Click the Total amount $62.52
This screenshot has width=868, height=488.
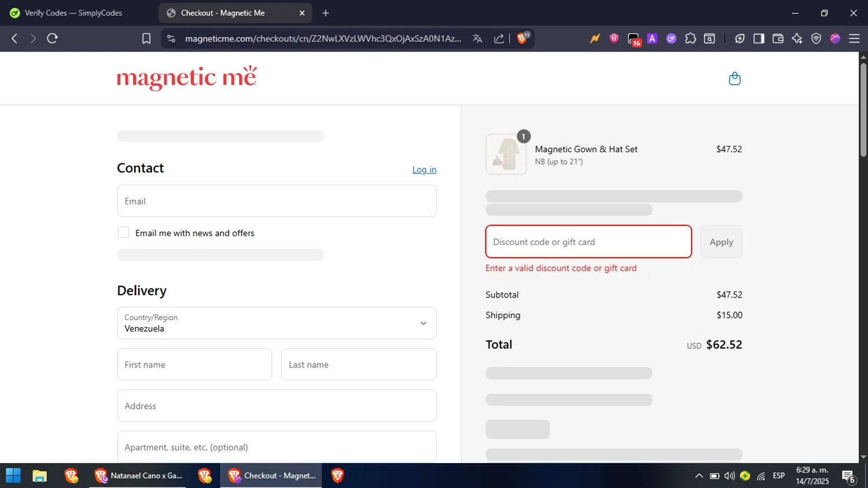724,344
